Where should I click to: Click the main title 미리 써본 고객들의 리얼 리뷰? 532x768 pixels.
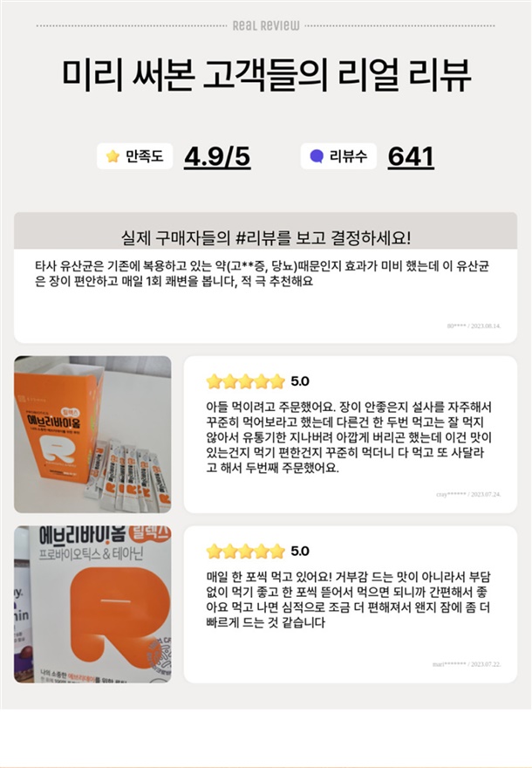click(x=266, y=75)
